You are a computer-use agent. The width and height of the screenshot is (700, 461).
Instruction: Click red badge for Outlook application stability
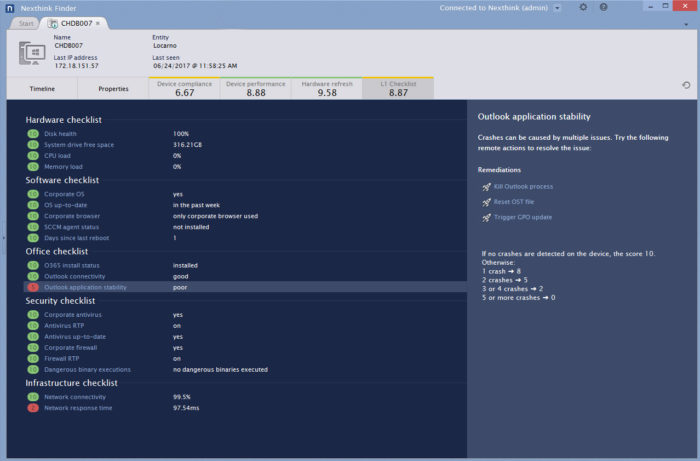point(33,287)
